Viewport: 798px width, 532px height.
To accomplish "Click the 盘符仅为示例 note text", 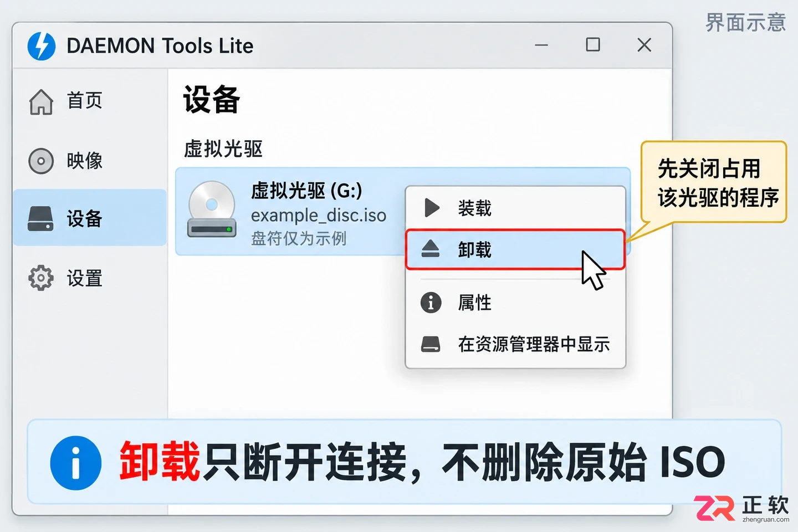I will coord(299,238).
